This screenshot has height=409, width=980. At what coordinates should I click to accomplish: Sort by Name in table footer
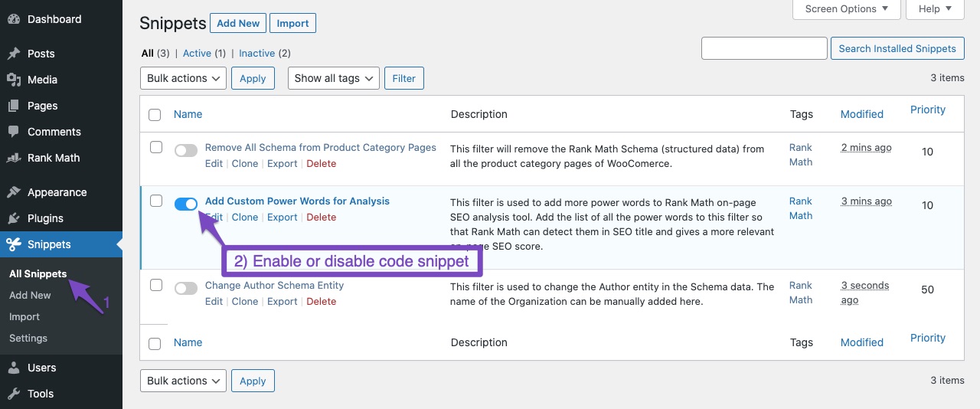pos(188,342)
